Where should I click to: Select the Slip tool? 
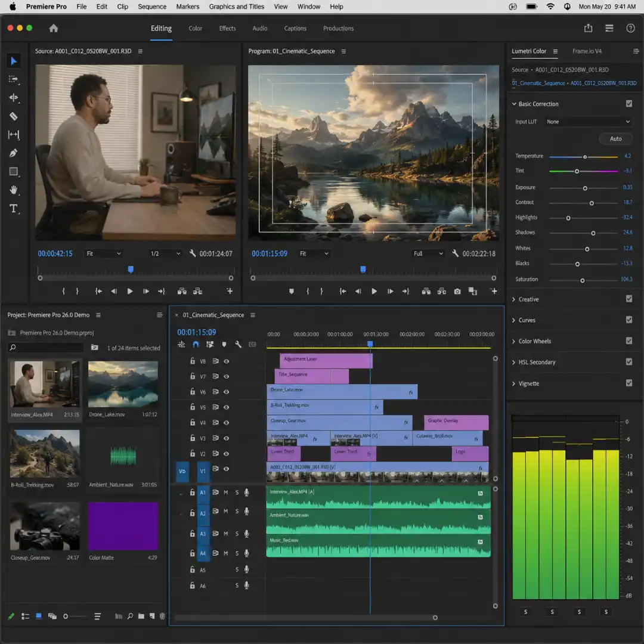(14, 135)
